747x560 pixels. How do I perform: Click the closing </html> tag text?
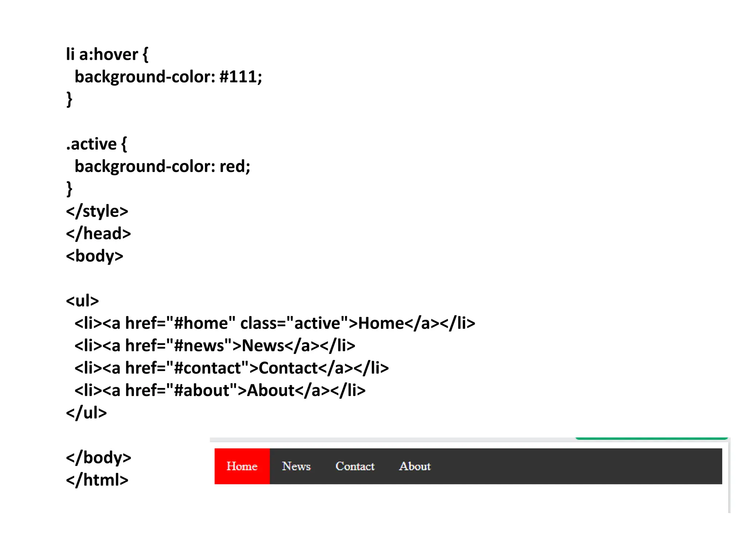97,480
